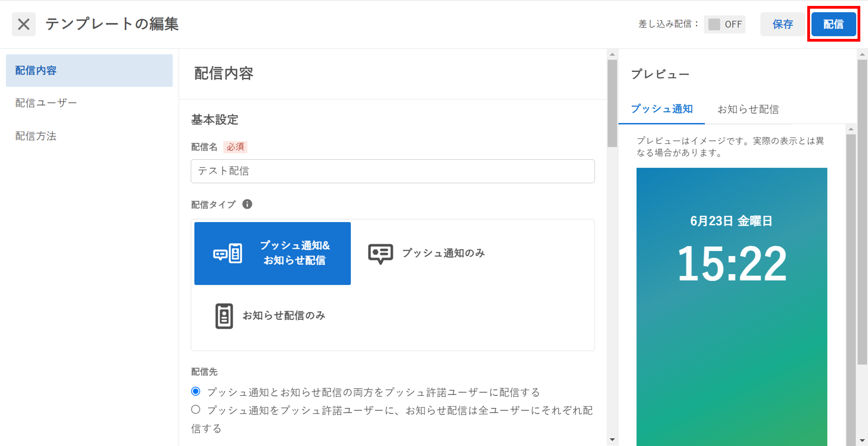Select radio 両方をプッシュ許諾ユーザーに配信する
868x446 pixels.
(x=195, y=391)
